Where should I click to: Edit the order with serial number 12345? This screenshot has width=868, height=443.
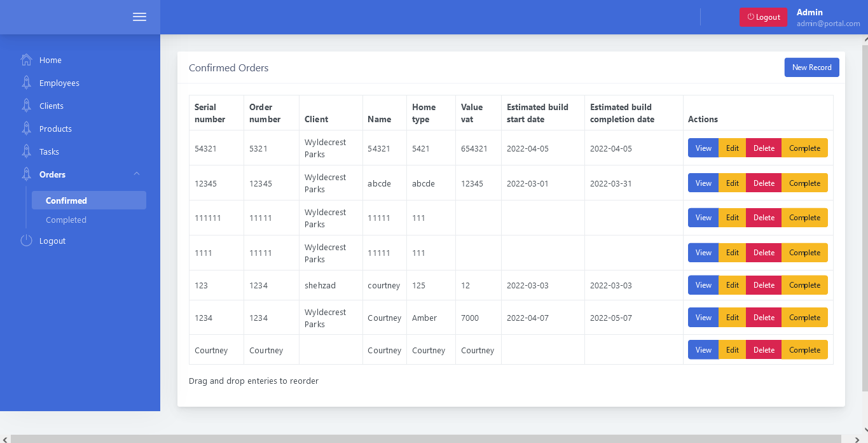[x=732, y=183]
